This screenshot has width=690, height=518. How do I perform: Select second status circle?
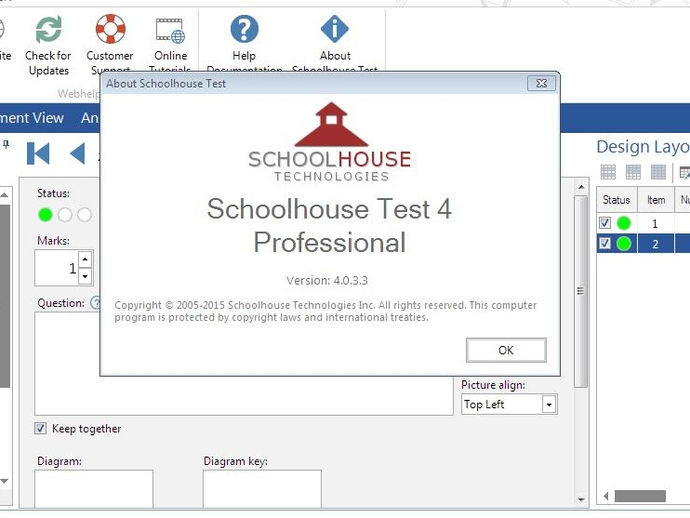click(65, 215)
